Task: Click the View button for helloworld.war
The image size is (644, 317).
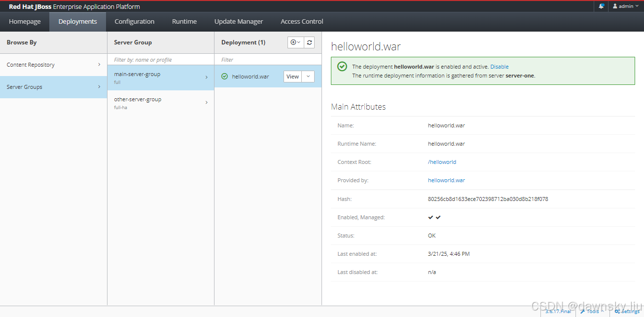Action: point(292,77)
